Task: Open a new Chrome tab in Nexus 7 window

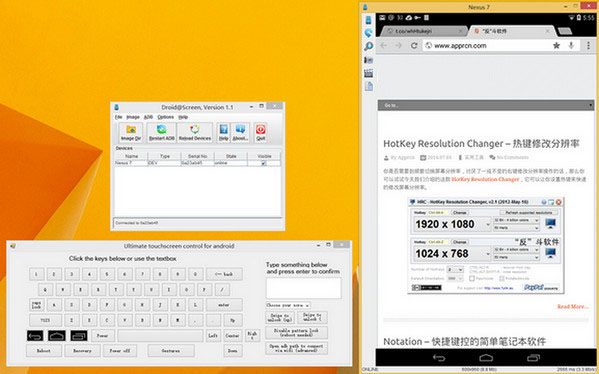Action: click(x=565, y=31)
